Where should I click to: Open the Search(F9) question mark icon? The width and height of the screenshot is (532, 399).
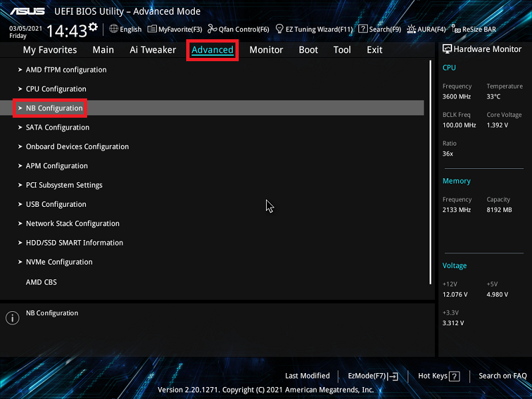click(x=363, y=29)
